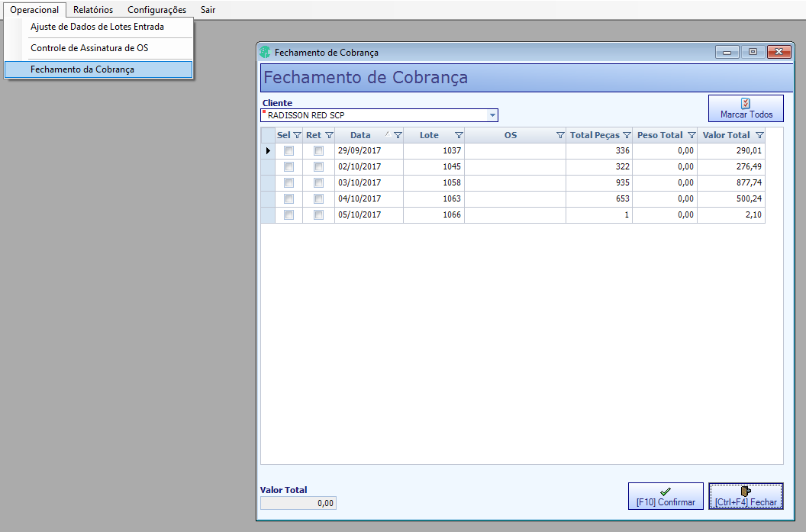
Task: Click the Valor Total field at bottom
Action: coord(298,503)
